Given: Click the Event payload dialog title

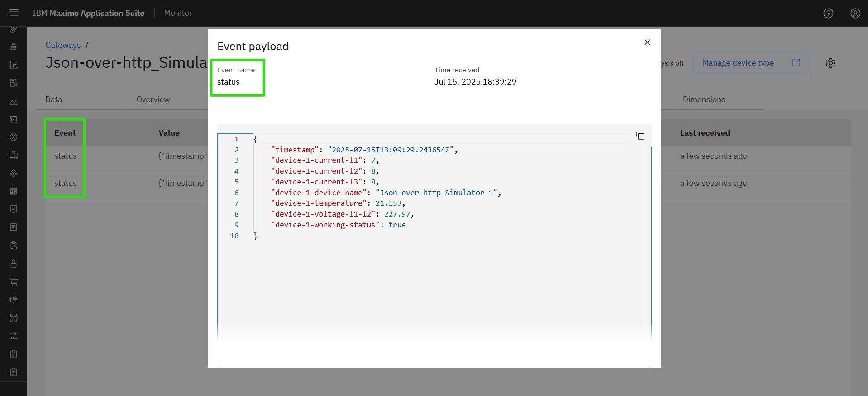Looking at the screenshot, I should point(253,47).
